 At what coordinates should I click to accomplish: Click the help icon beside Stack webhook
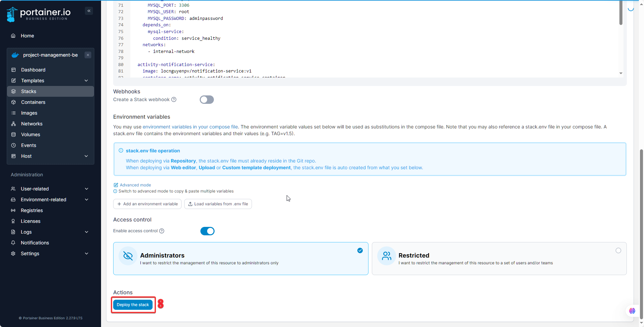174,99
